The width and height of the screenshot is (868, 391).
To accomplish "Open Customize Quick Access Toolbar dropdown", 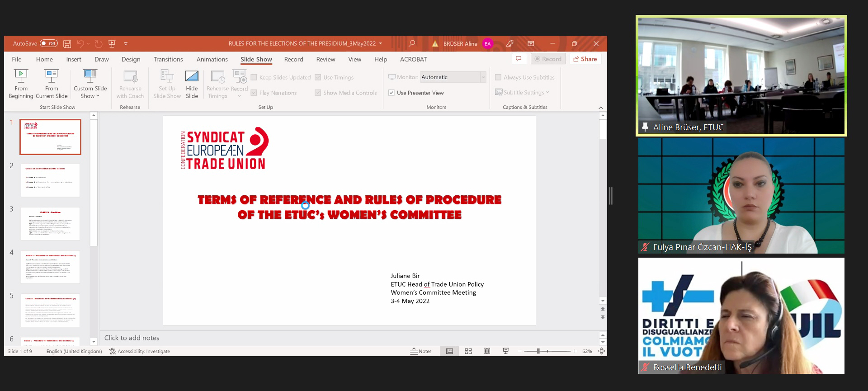I will [x=126, y=44].
